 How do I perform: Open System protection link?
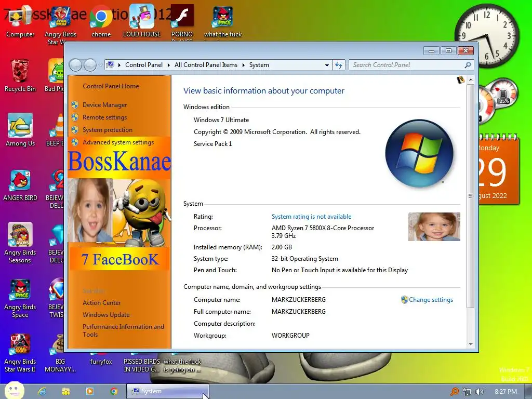point(108,130)
